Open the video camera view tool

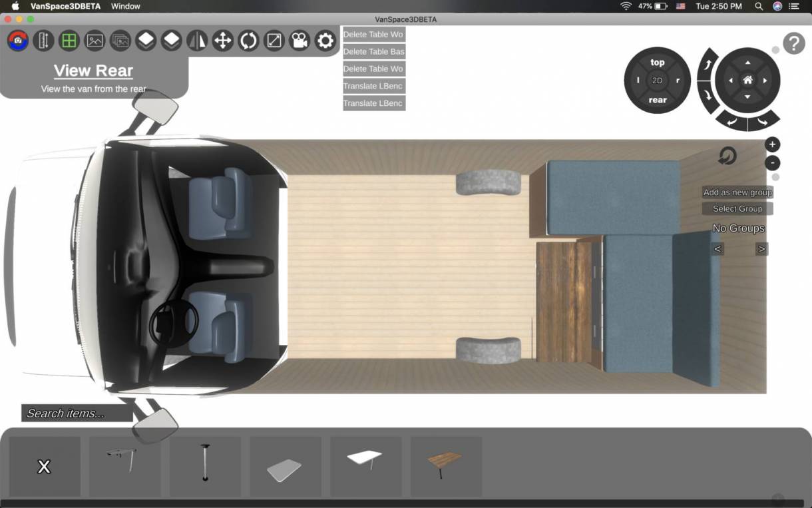pyautogui.click(x=299, y=40)
